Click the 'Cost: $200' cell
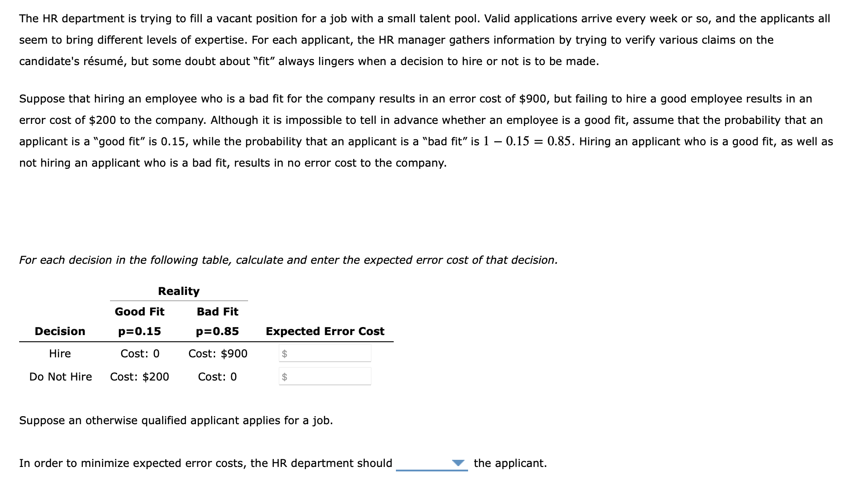This screenshot has width=868, height=487. (139, 377)
